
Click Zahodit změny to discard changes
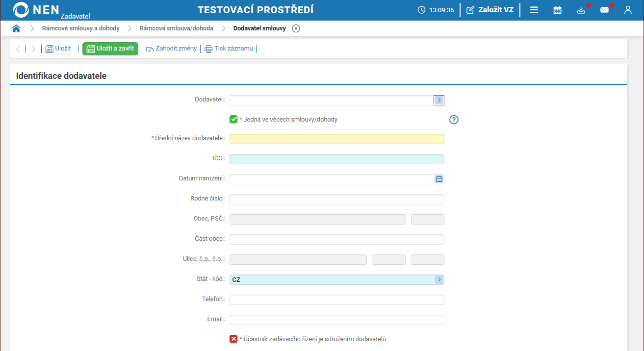click(x=172, y=49)
